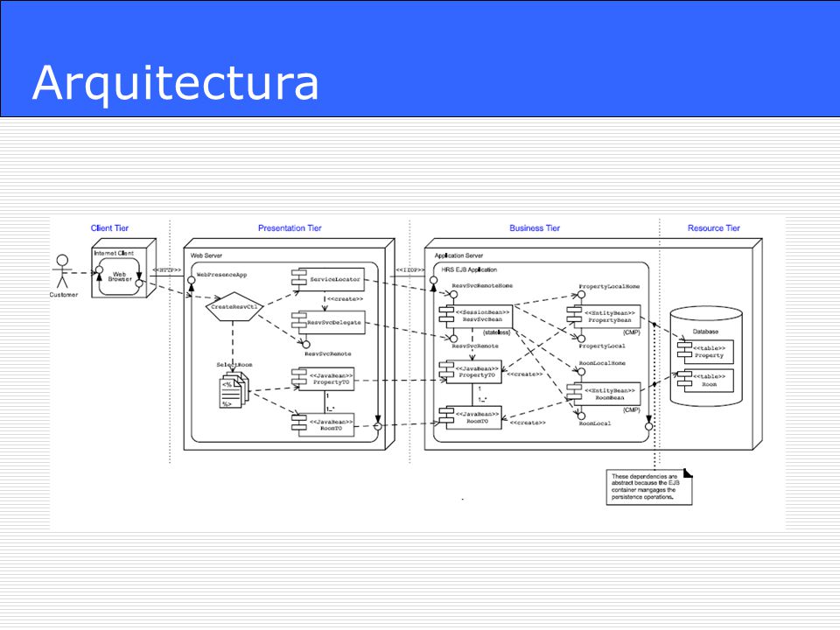Select the ServiceLocator component

coord(327,279)
